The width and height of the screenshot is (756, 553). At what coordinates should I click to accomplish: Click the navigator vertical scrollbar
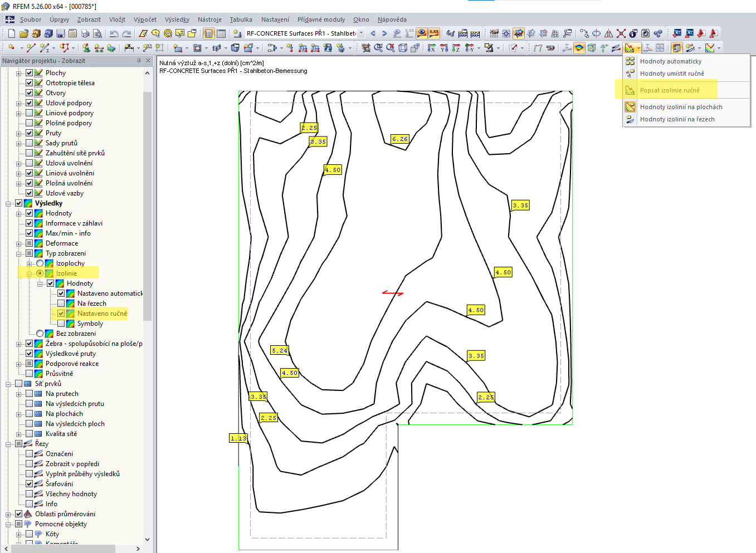pos(147,206)
